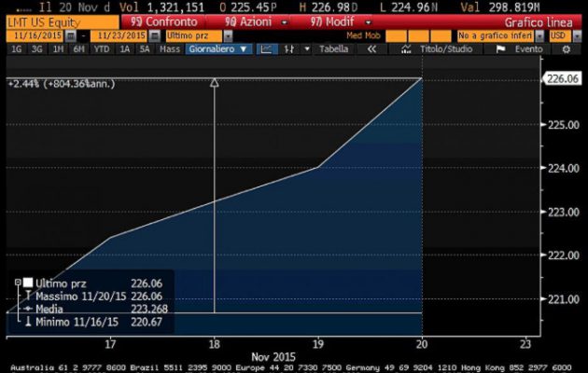
Task: Toggle the Ultimo prz legend color box
Action: 28,283
